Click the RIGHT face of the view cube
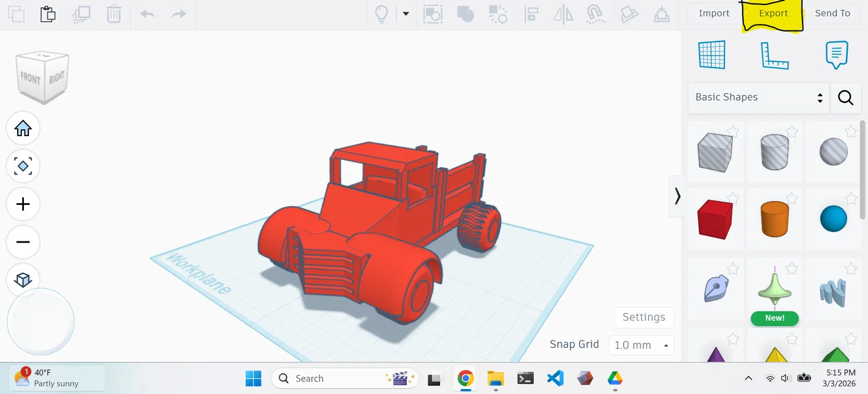Viewport: 868px width, 394px height. 57,78
